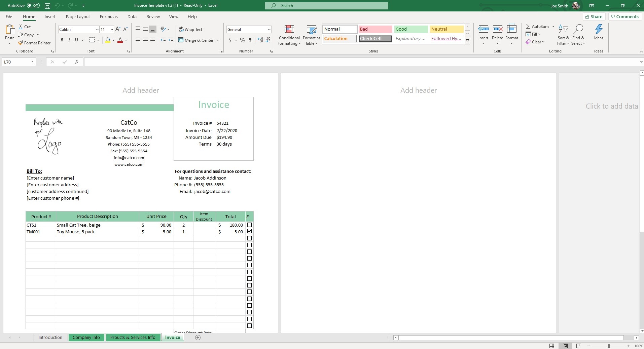644x349 pixels.
Task: Open the File menu
Action: (x=9, y=16)
